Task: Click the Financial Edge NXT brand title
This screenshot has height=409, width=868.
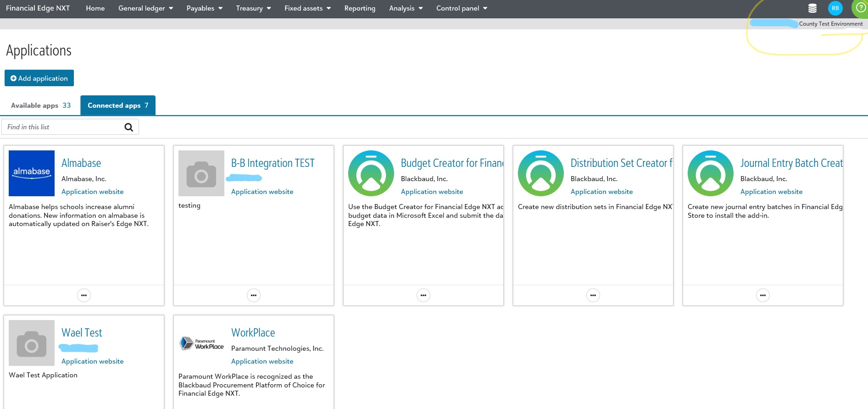Action: coord(38,8)
